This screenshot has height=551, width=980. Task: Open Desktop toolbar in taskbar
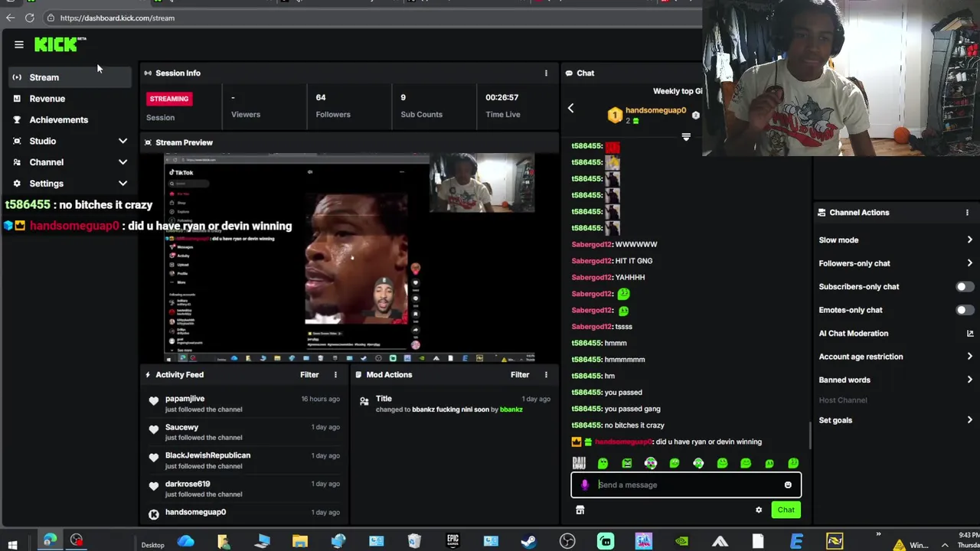[152, 545]
